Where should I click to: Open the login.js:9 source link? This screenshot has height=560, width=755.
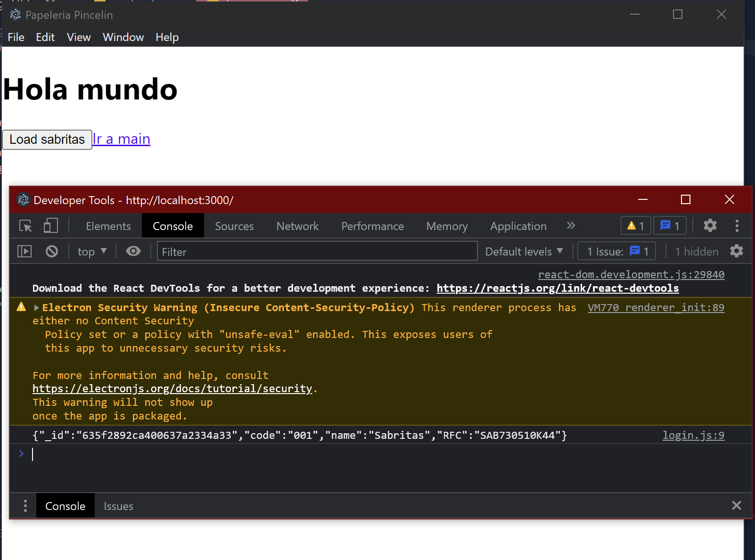click(x=693, y=435)
